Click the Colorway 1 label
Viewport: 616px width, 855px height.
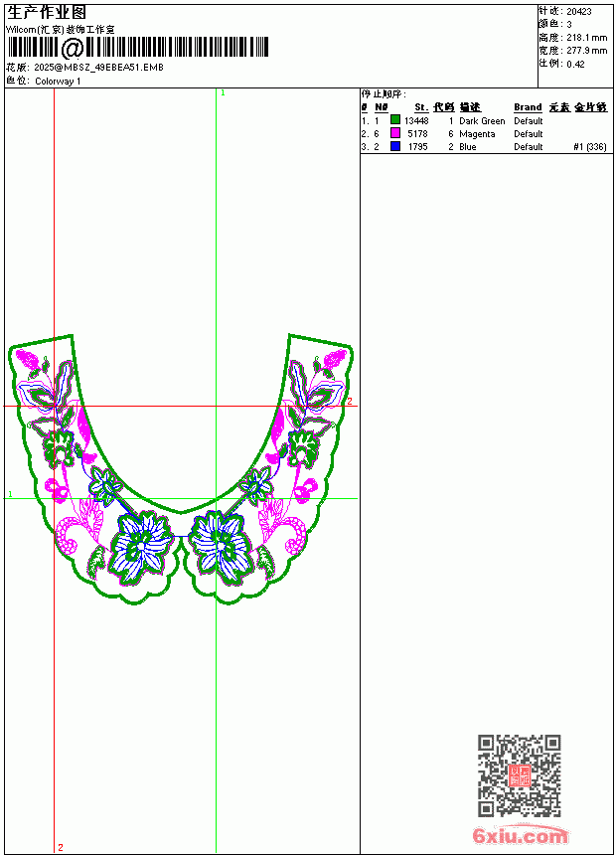pos(58,82)
